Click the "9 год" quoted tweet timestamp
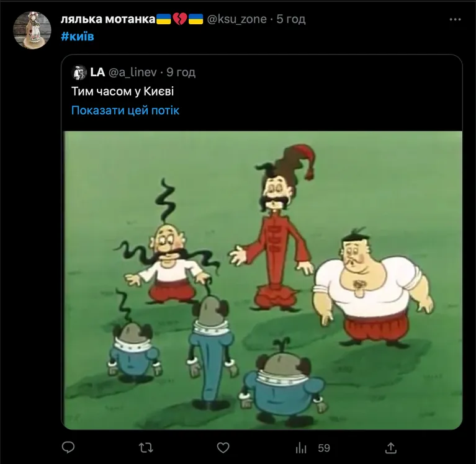476x464 pixels. point(181,73)
